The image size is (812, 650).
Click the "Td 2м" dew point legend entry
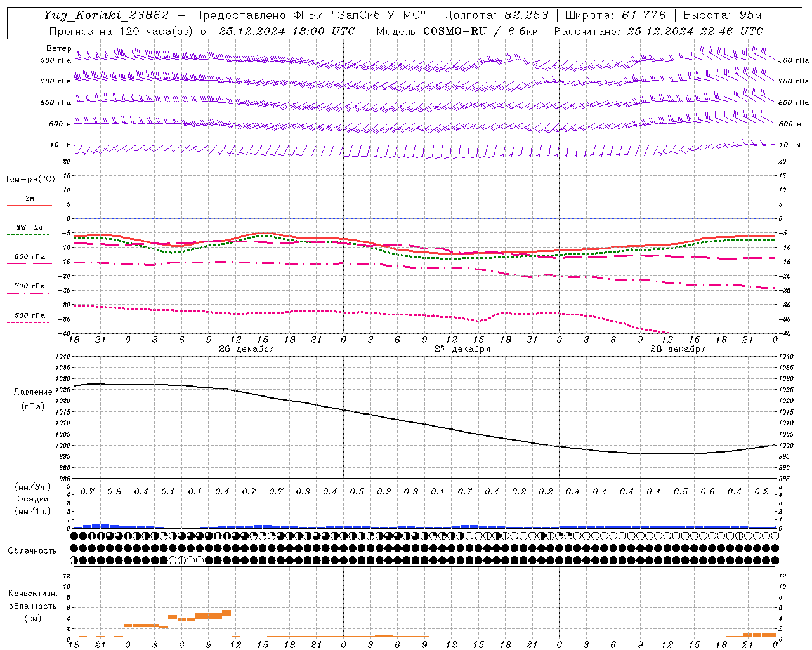click(x=29, y=227)
